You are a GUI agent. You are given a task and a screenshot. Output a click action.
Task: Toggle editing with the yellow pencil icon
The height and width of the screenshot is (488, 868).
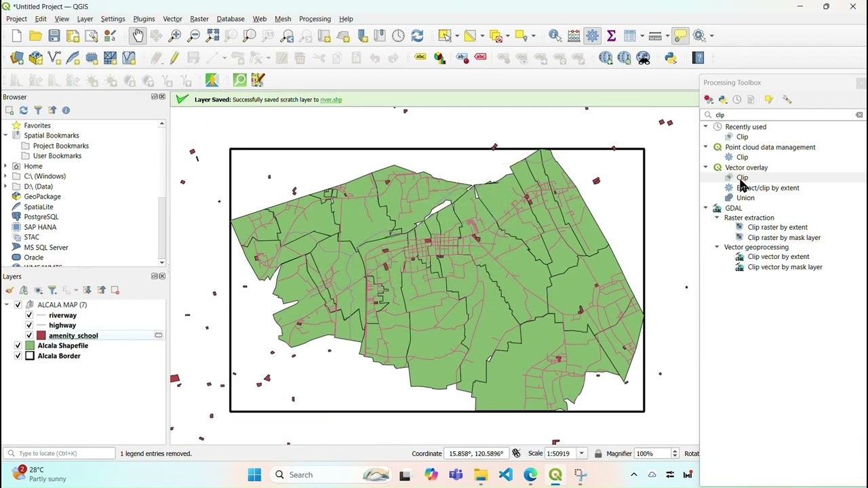[174, 58]
